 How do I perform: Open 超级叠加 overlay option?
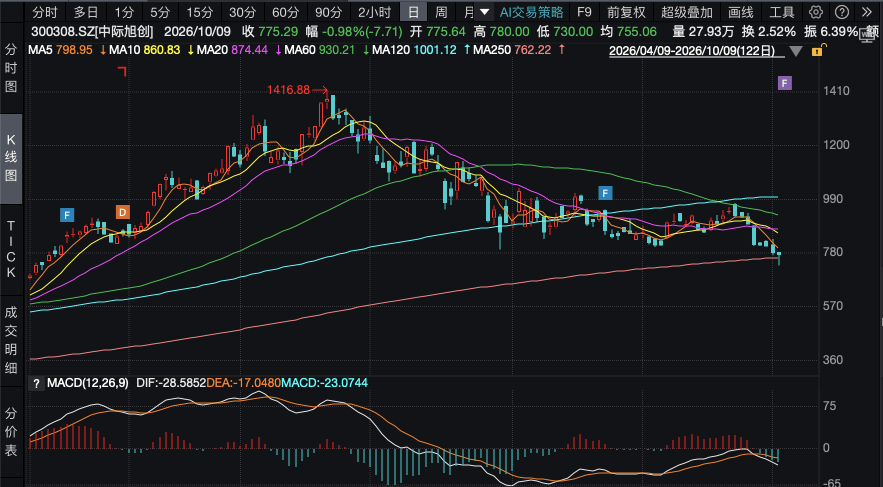(686, 12)
